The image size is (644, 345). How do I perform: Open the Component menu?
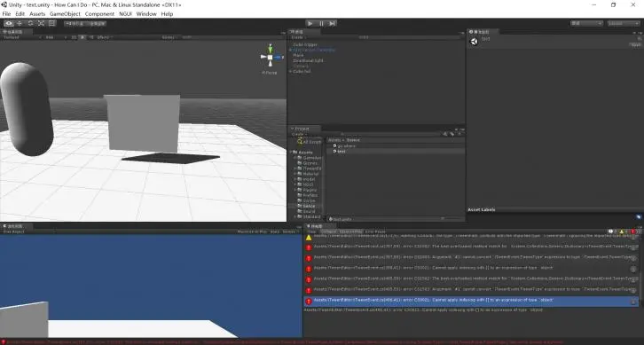pyautogui.click(x=99, y=13)
